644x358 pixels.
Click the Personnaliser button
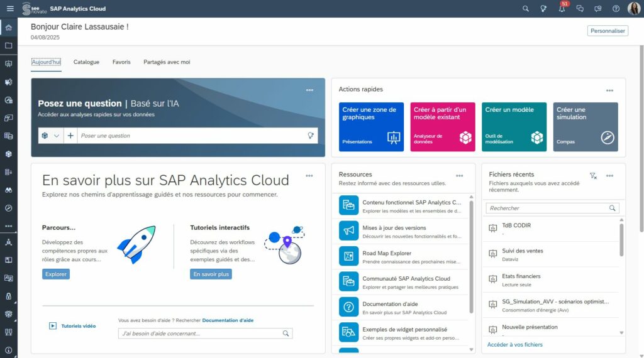pos(608,31)
